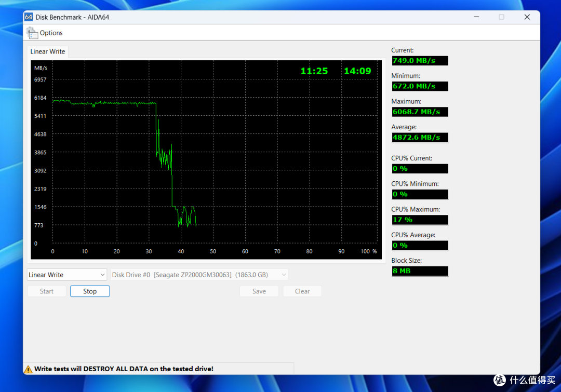Click the Minimum 672.0 MB/s value
561x392 pixels.
tap(420, 86)
